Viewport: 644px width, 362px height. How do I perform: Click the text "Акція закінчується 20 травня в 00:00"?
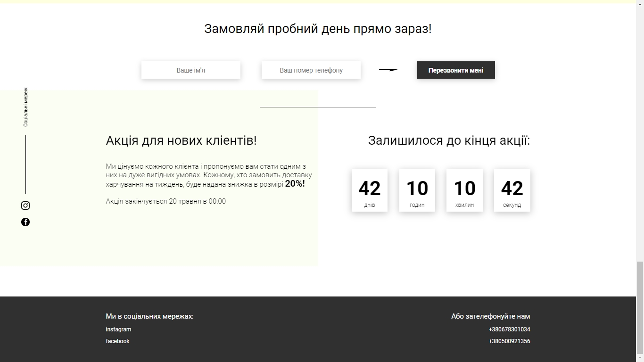pyautogui.click(x=166, y=201)
